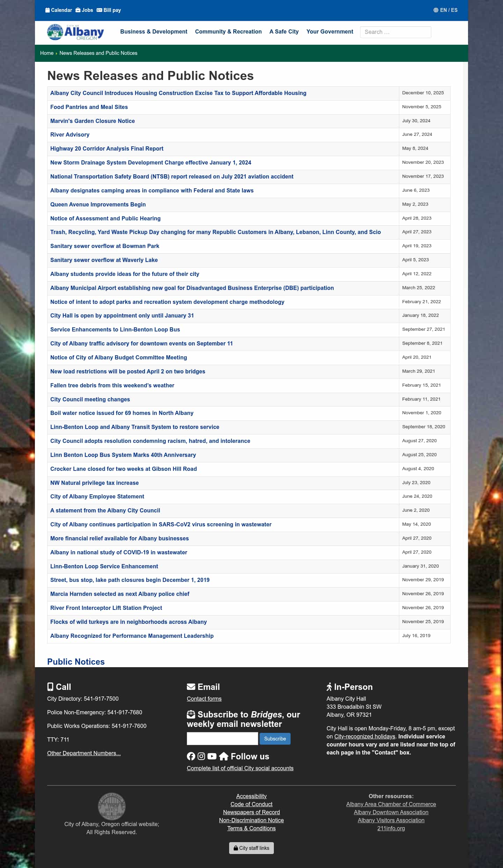Open Albany Recognized for Performance Management Leadership

tap(132, 636)
